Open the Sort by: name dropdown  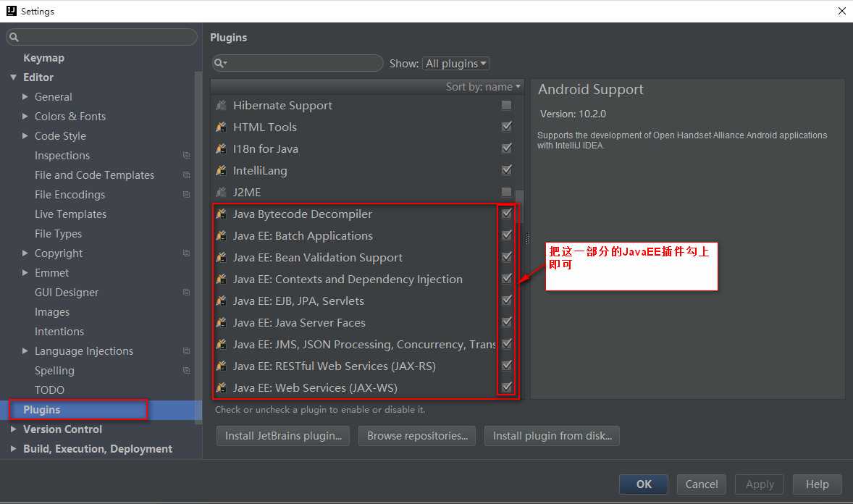(x=483, y=87)
